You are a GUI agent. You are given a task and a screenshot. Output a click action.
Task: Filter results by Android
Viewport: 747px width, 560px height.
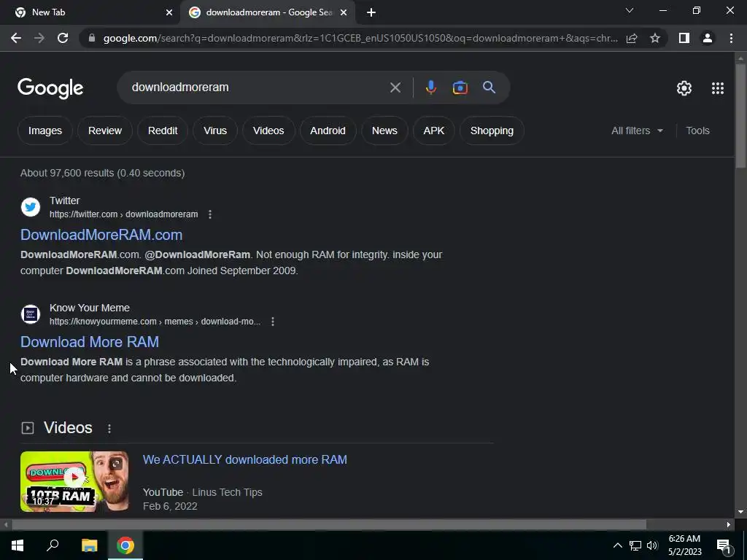[x=328, y=131]
